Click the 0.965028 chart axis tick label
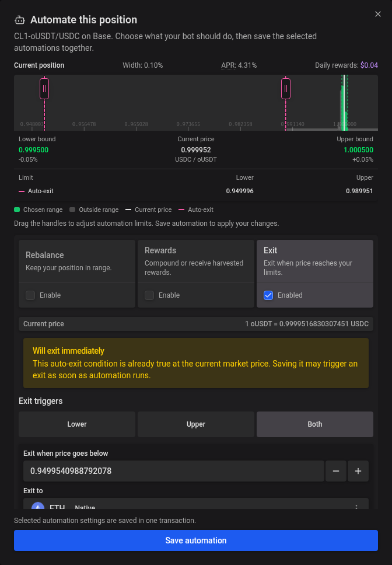Viewport: 392px width, 565px height. [136, 124]
